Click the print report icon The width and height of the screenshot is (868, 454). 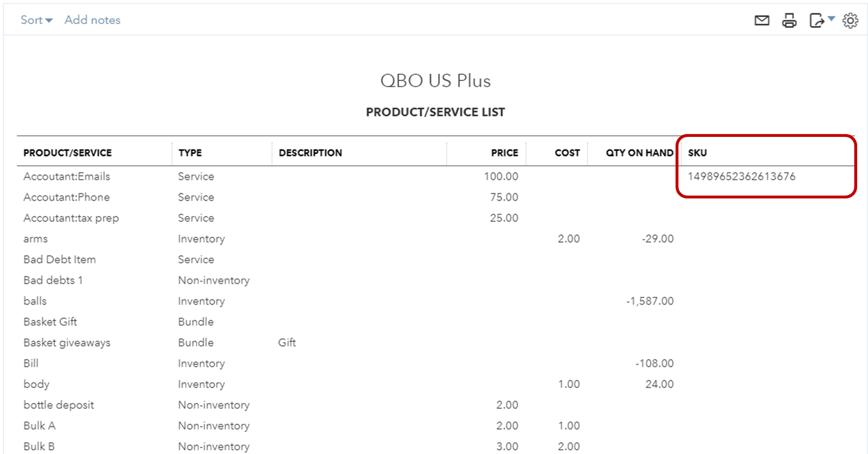[789, 20]
